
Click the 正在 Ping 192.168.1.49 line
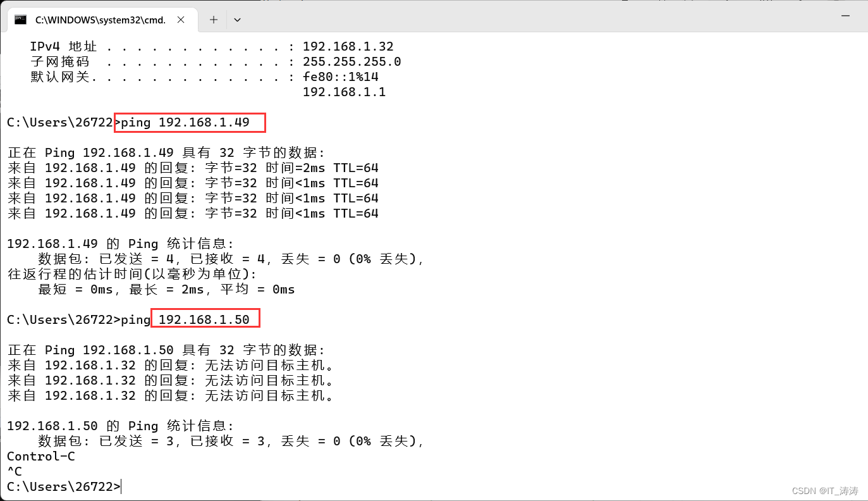coord(166,152)
